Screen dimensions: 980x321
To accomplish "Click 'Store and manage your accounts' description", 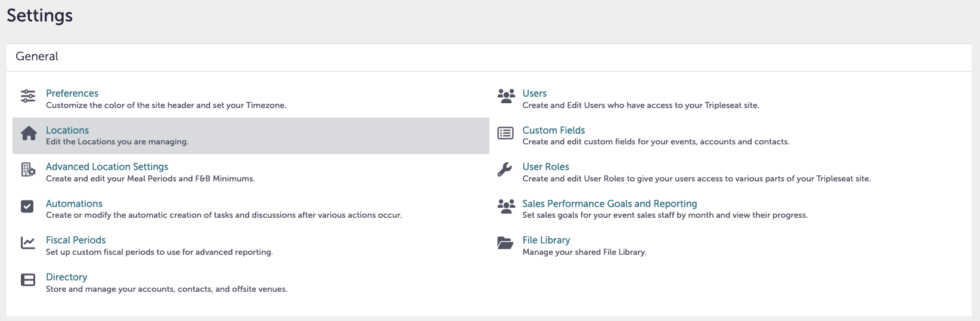I will [167, 289].
